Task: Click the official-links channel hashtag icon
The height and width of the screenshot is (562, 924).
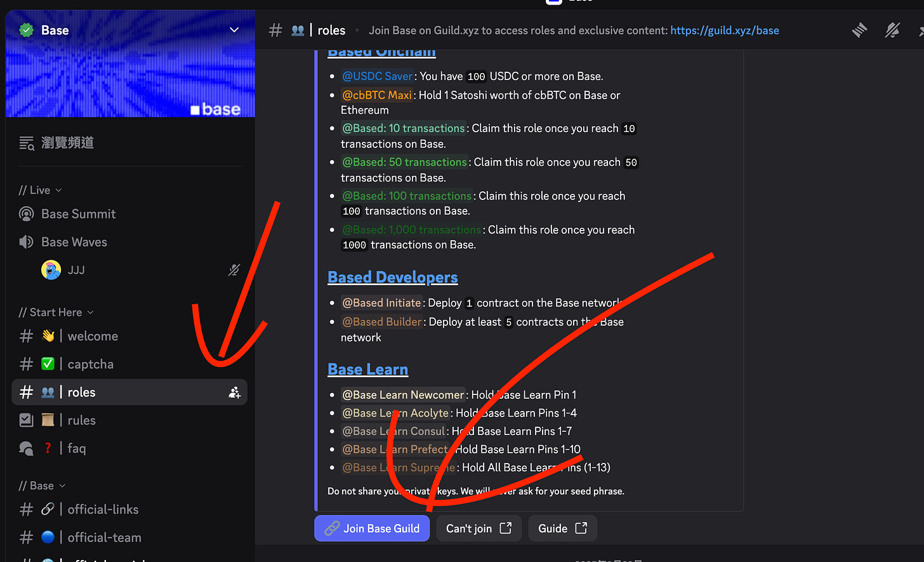Action: pos(26,509)
